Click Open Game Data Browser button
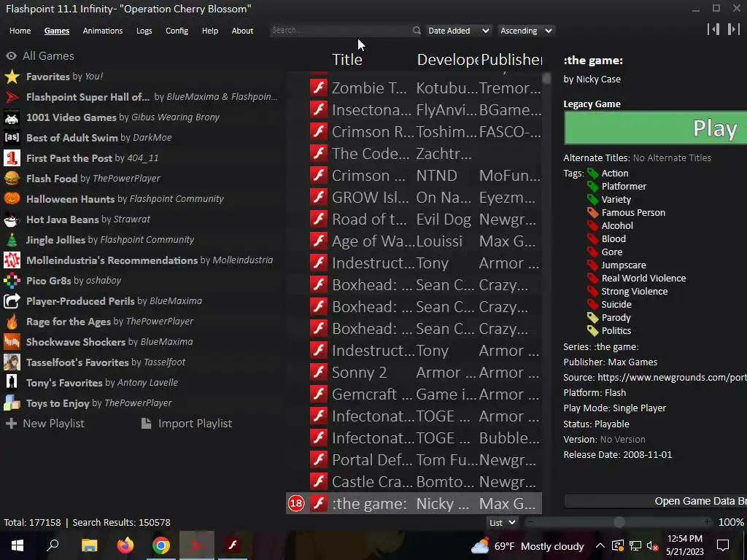Image resolution: width=747 pixels, height=560 pixels. point(656,501)
